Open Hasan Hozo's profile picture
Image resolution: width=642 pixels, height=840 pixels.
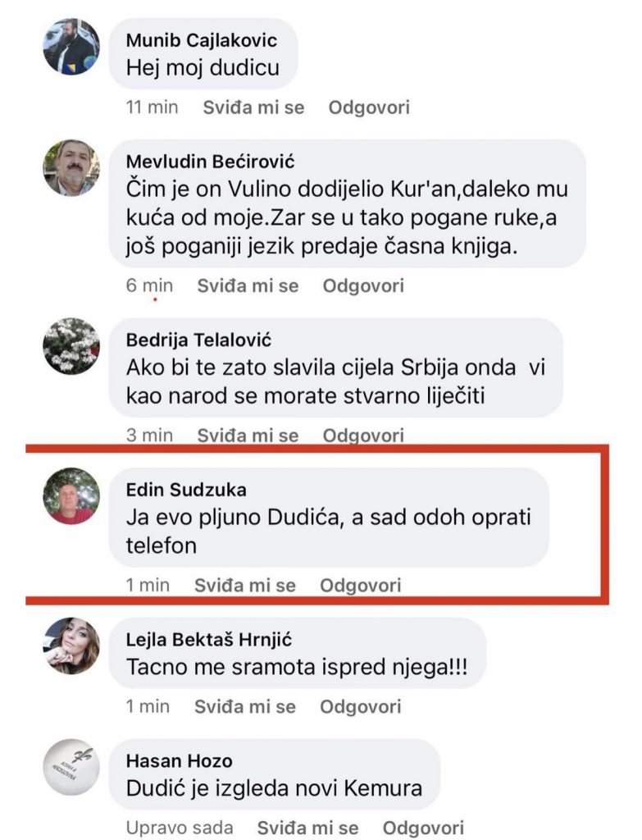(71, 766)
